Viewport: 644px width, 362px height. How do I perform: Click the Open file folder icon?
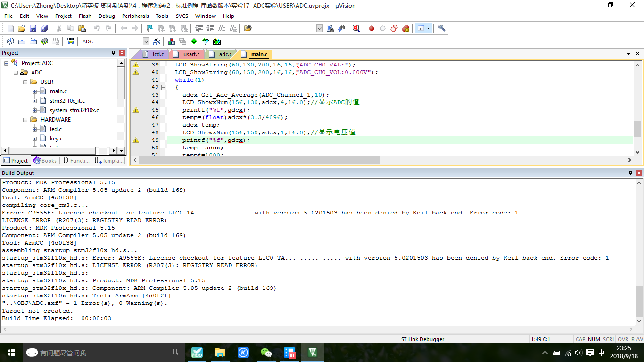point(22,28)
